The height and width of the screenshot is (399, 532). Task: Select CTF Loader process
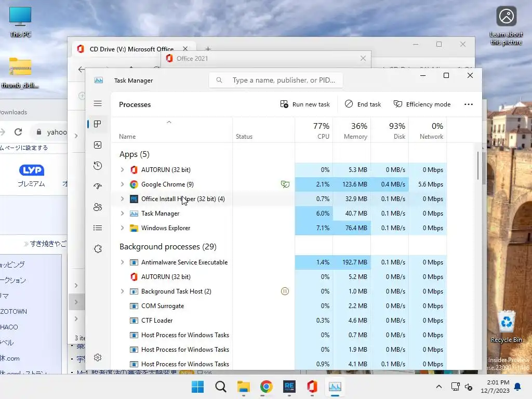157,320
